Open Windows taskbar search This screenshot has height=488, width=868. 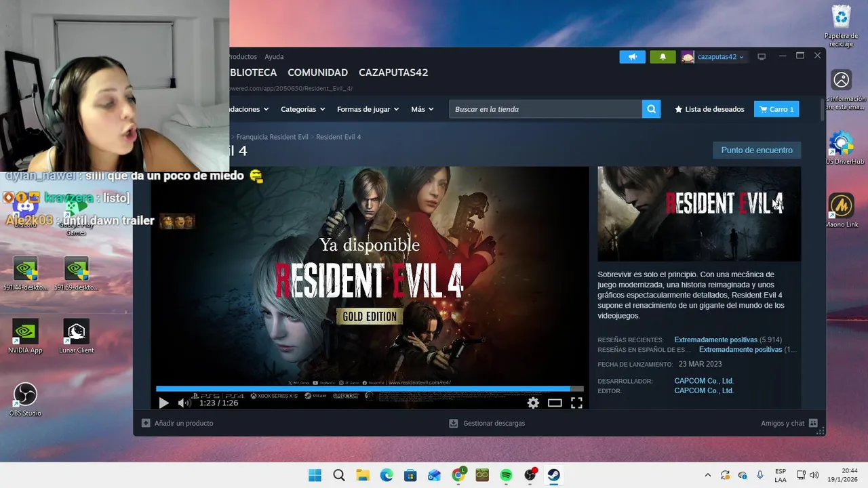pyautogui.click(x=339, y=475)
